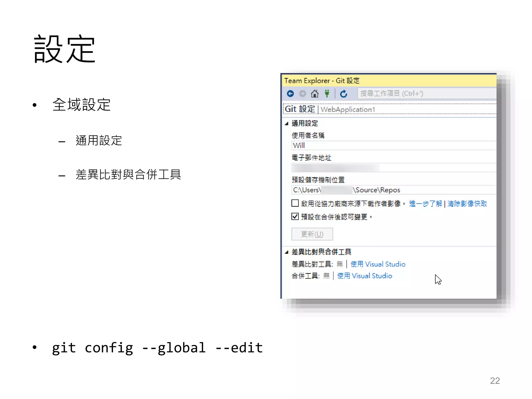Screen dimensions: 532x399
Task: Uncheck 預設在合併後認可變更 checkbox
Action: [x=295, y=216]
